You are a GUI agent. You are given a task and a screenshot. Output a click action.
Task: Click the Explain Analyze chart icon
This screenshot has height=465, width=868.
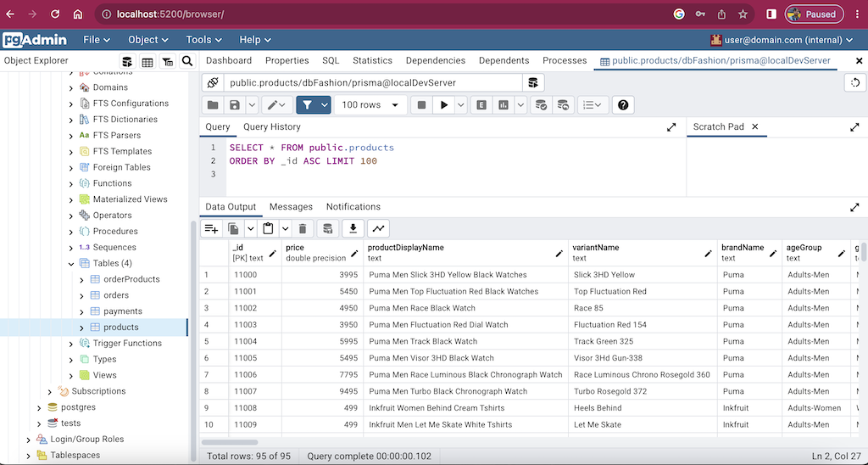point(504,104)
